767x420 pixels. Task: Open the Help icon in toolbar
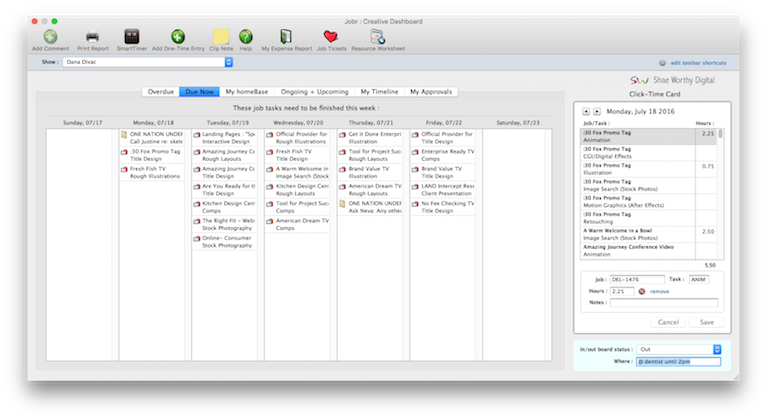click(x=245, y=37)
